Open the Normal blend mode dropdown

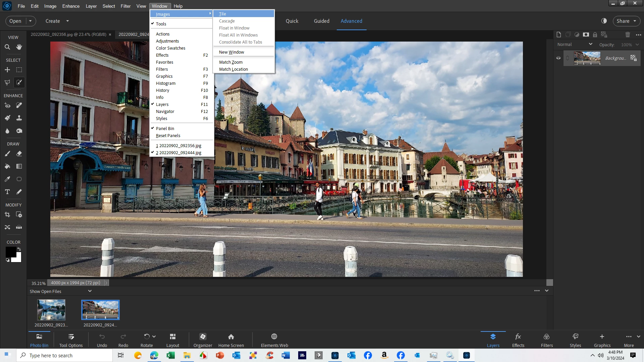pos(575,44)
